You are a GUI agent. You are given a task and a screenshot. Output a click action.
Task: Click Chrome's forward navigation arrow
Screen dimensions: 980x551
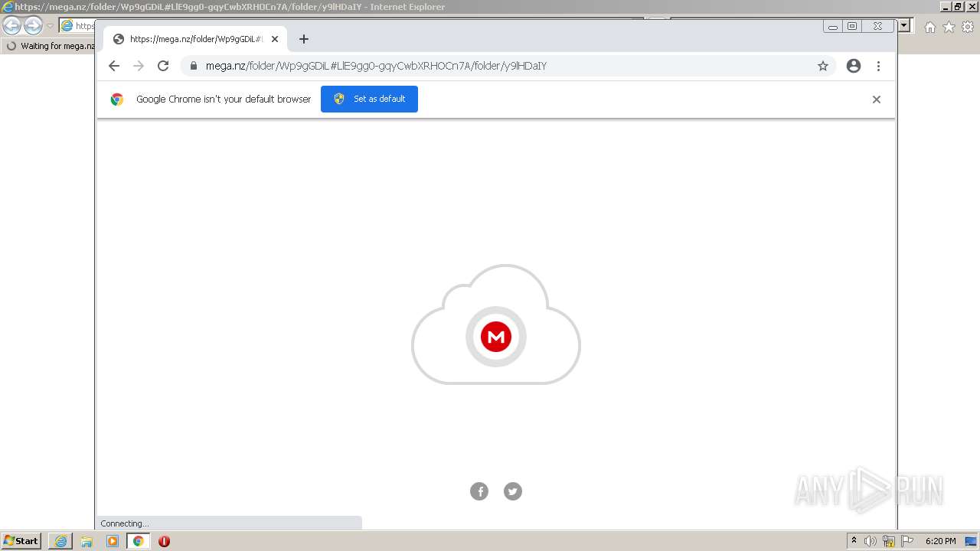(x=139, y=66)
